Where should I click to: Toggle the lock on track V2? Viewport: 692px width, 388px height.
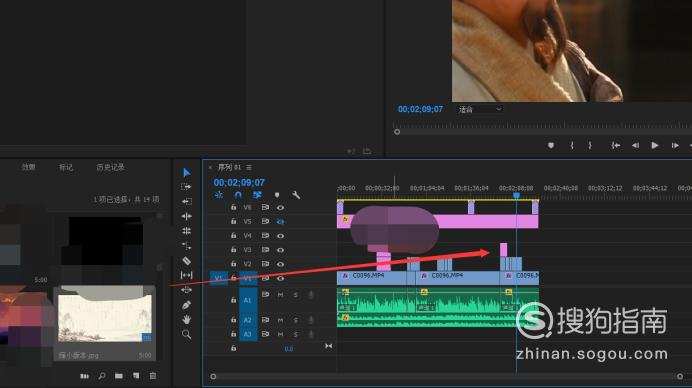pyautogui.click(x=233, y=264)
